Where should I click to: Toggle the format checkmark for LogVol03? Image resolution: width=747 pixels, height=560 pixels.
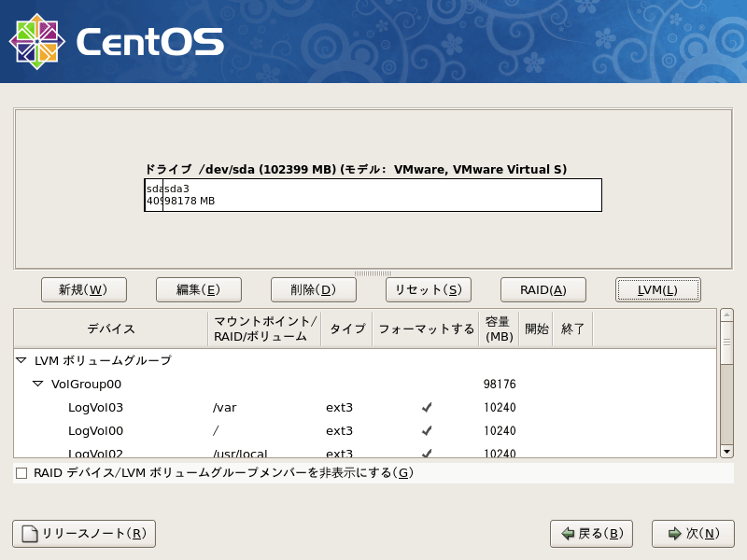[426, 407]
